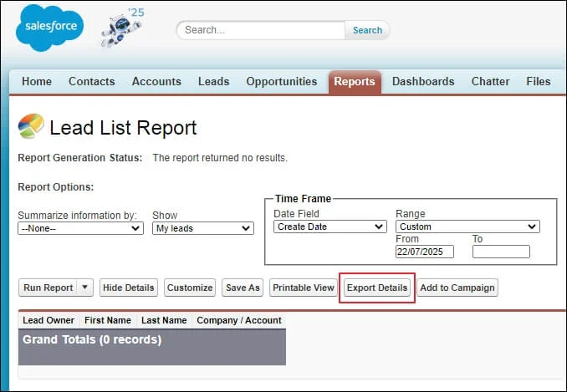Viewport: 567px width, 392px height.
Task: Open the Leads tab
Action: [x=214, y=81]
